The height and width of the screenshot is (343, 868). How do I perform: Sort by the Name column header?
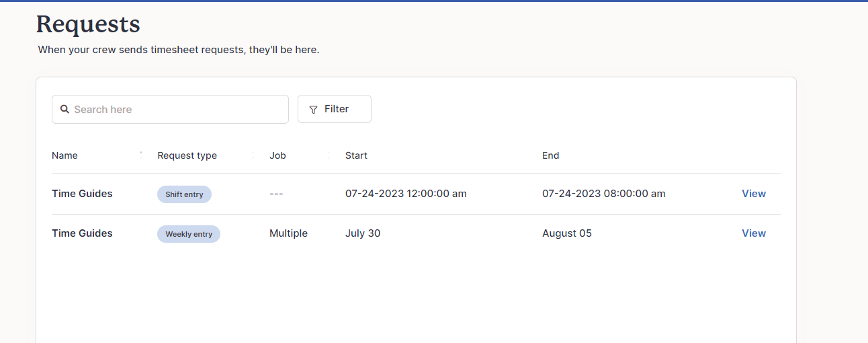[x=64, y=155]
